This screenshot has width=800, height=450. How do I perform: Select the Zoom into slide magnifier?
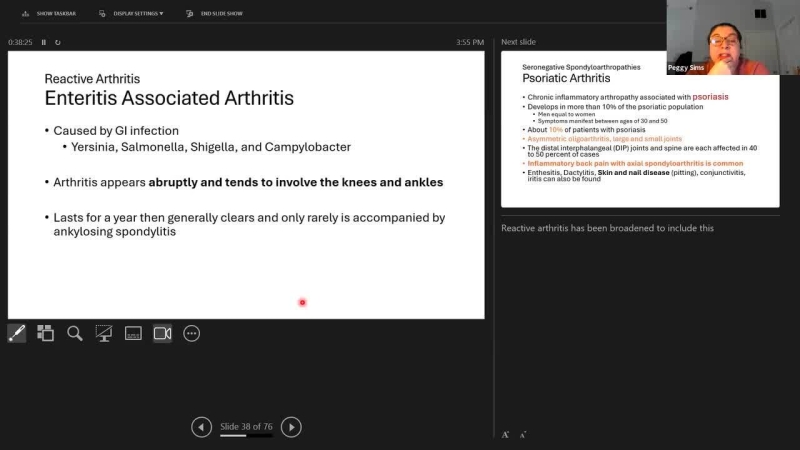[74, 333]
